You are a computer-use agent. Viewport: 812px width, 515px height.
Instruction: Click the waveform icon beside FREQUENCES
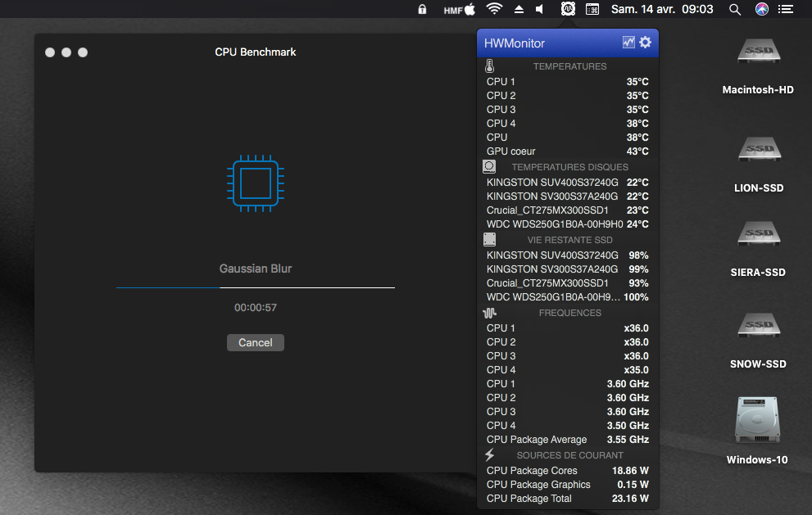point(489,313)
